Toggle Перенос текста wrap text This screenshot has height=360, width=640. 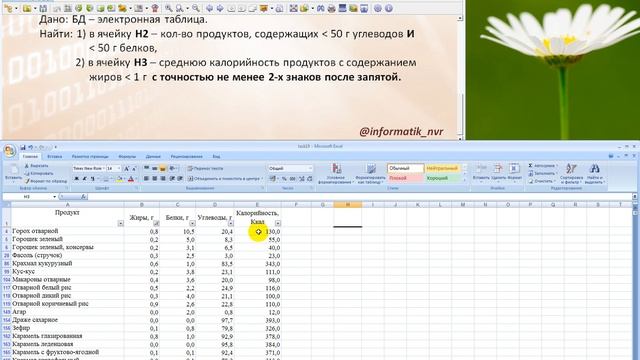pyautogui.click(x=205, y=169)
